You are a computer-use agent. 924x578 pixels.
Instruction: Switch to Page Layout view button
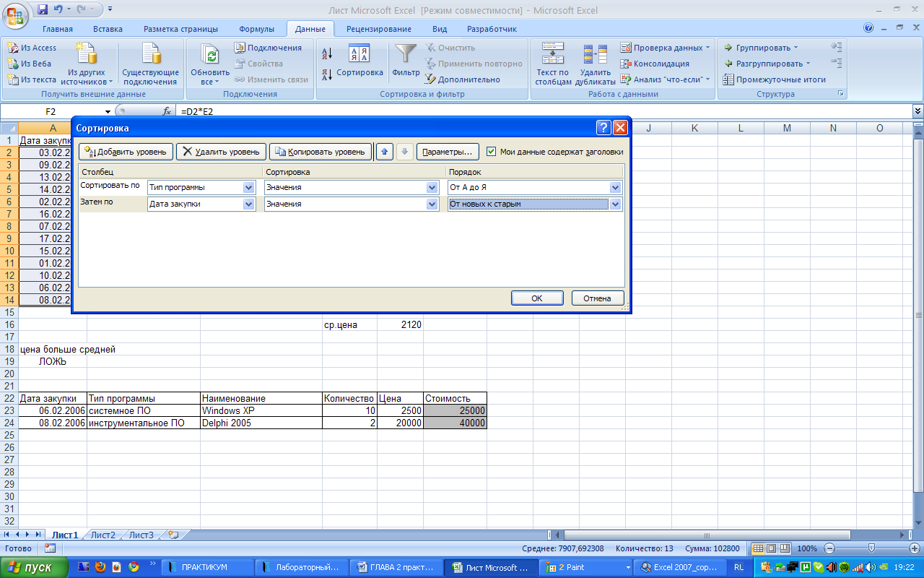pyautogui.click(x=771, y=548)
